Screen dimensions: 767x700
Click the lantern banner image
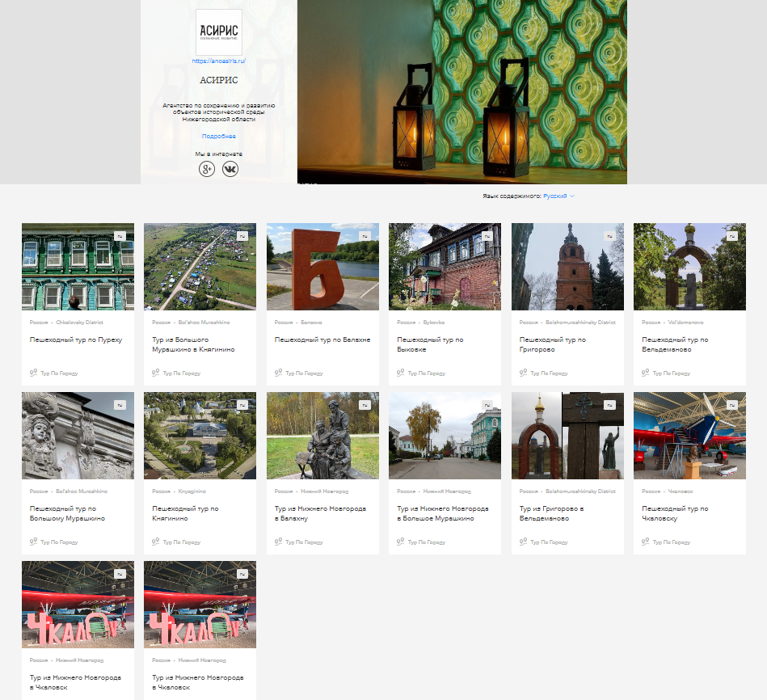[461, 91]
